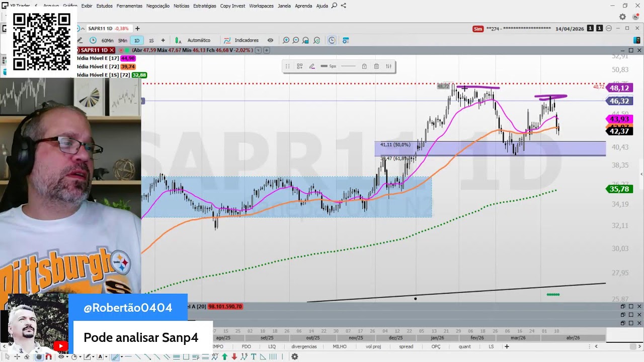
Task: Open the MILHO workspace tab
Action: [340, 346]
